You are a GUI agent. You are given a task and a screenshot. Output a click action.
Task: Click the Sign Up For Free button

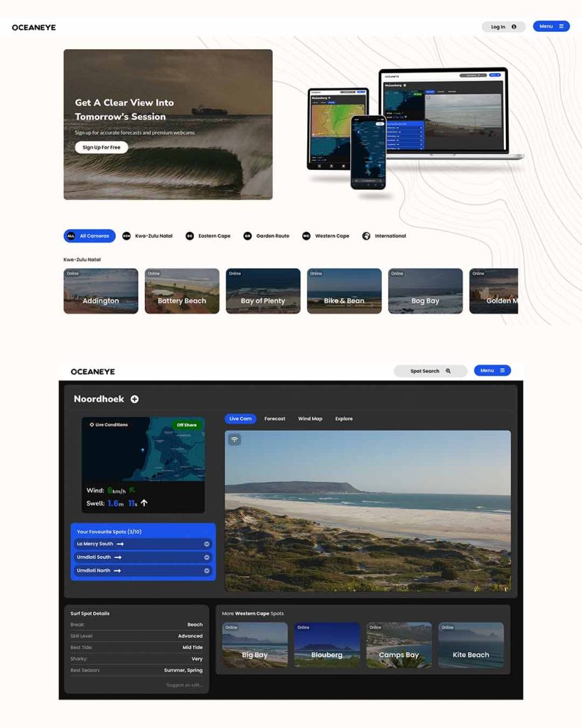tap(101, 147)
